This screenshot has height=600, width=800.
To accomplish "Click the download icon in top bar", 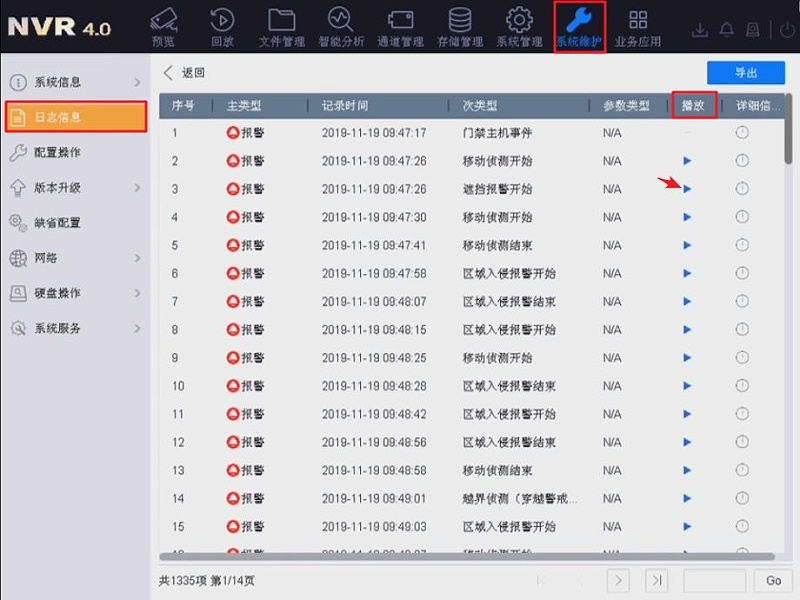I will click(700, 27).
